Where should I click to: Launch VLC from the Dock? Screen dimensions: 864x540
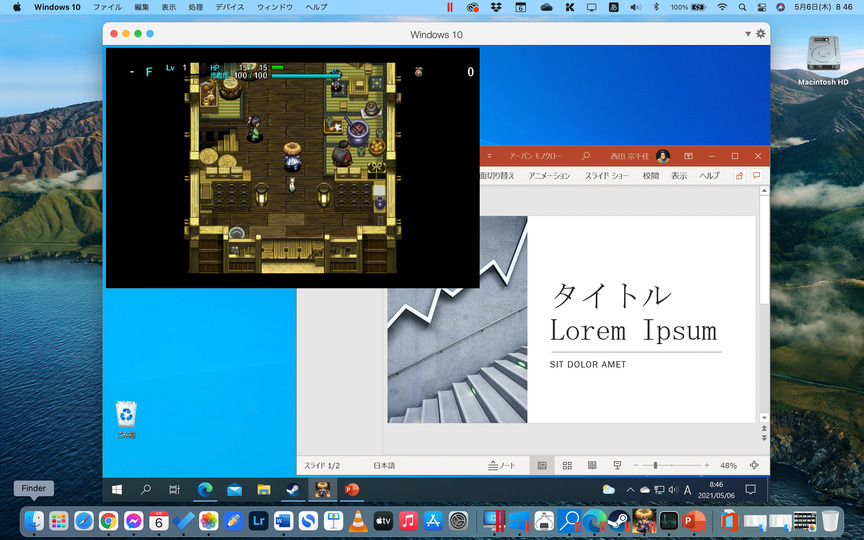[358, 521]
